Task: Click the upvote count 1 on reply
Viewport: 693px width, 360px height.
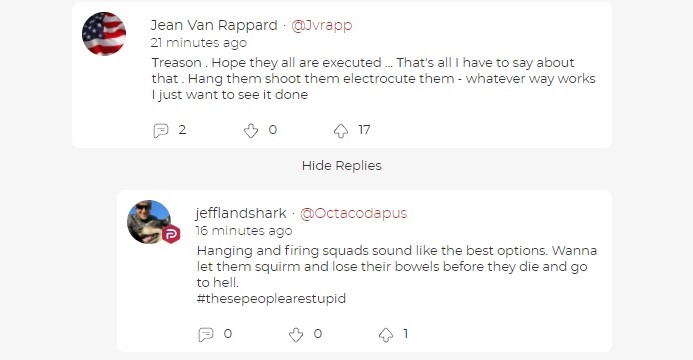Action: tap(406, 333)
